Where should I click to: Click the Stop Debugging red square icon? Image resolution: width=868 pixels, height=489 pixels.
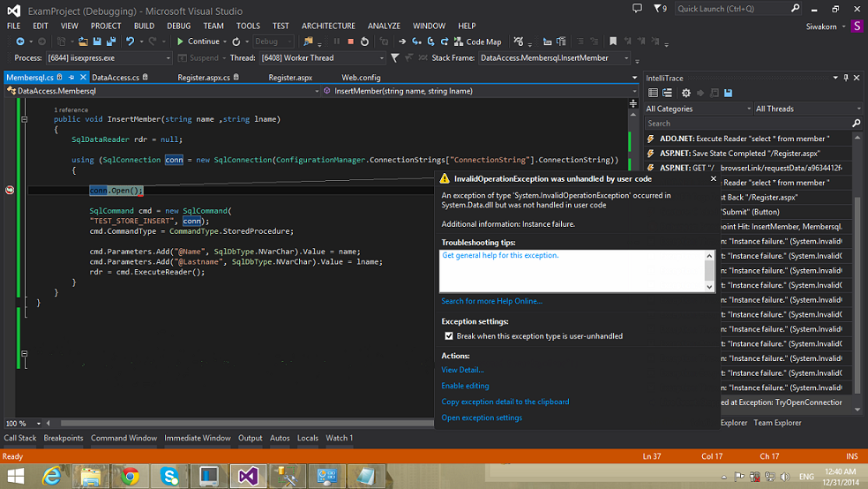click(350, 41)
